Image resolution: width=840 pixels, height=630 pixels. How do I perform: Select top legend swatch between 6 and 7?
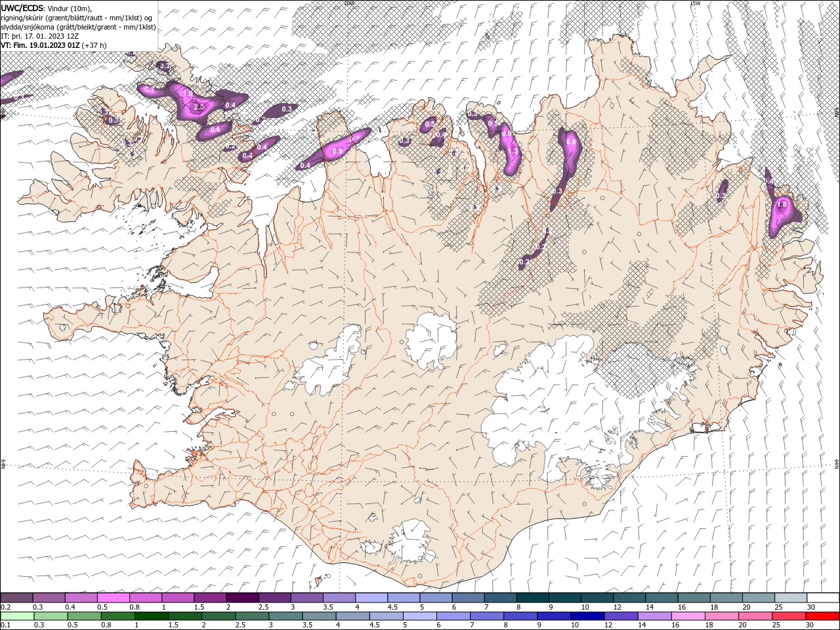point(468,597)
